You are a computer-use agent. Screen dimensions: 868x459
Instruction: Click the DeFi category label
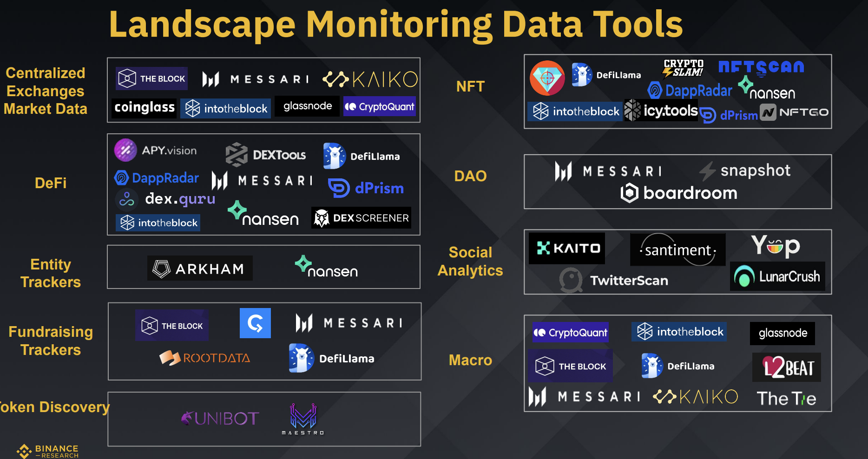[51, 183]
